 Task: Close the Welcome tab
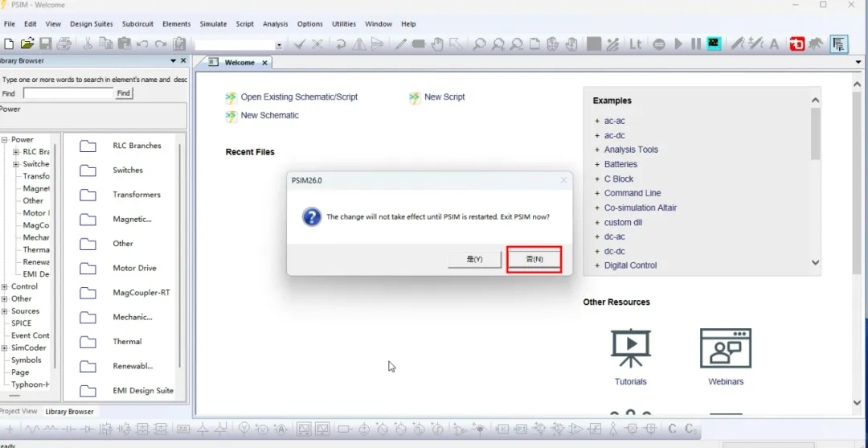(264, 63)
